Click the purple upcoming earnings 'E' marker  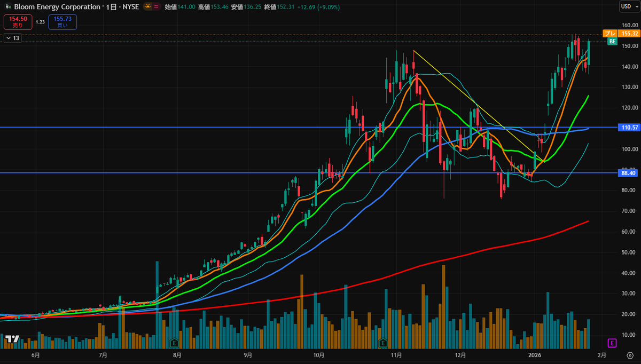point(612,342)
